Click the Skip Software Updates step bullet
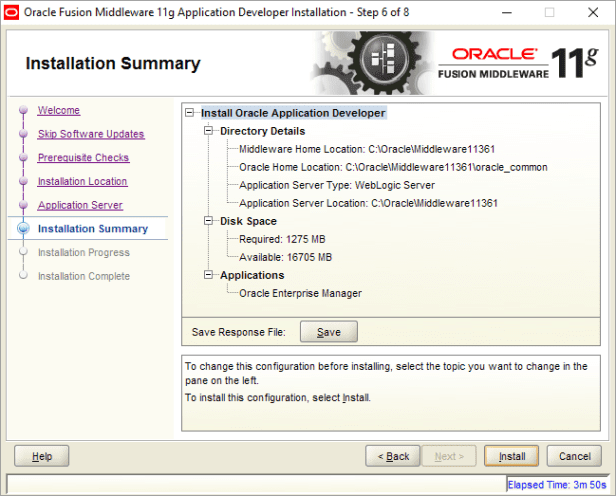 pos(24,134)
